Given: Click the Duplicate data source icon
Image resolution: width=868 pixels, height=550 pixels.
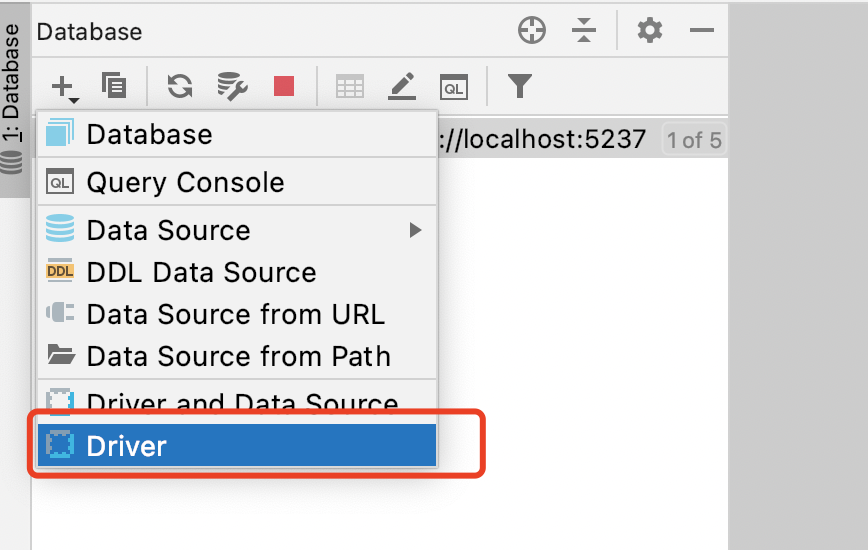Looking at the screenshot, I should click(x=114, y=86).
